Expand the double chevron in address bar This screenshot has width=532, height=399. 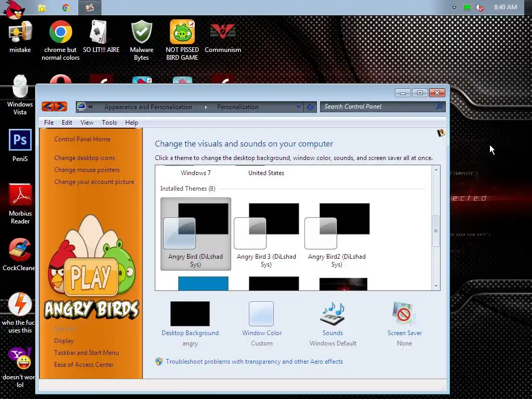tap(90, 107)
